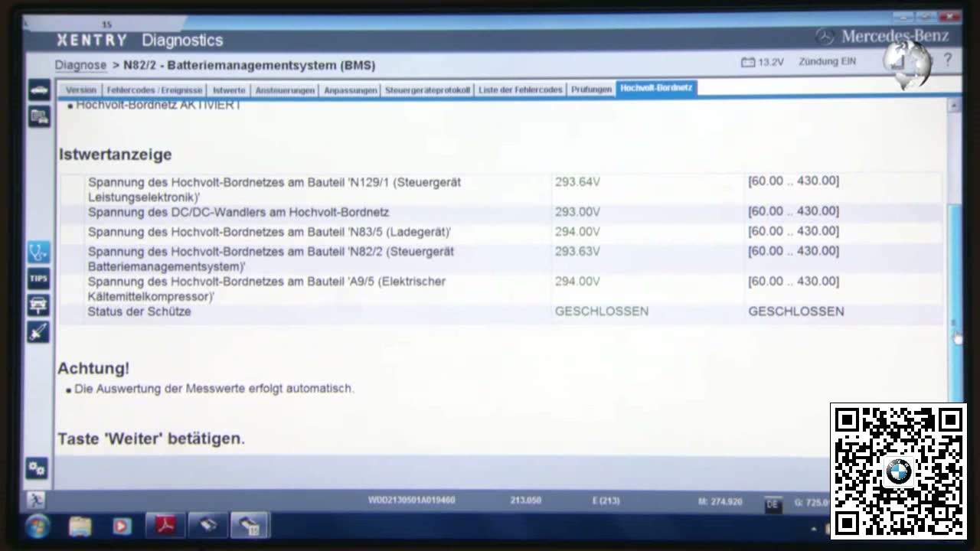Click the battery voltage icon showing 13.2V
This screenshot has height=551, width=980.
click(x=748, y=62)
